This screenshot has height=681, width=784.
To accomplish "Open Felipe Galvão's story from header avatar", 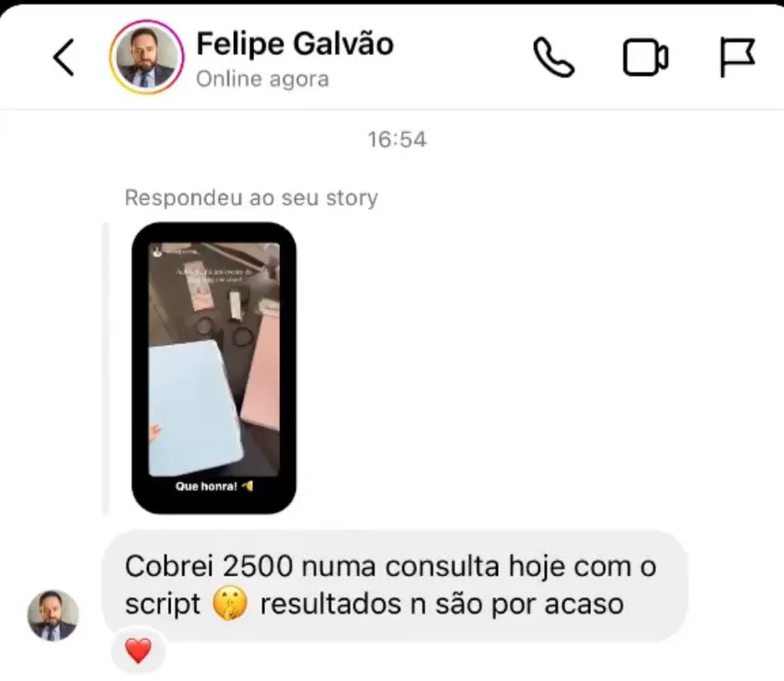I will pyautogui.click(x=147, y=57).
